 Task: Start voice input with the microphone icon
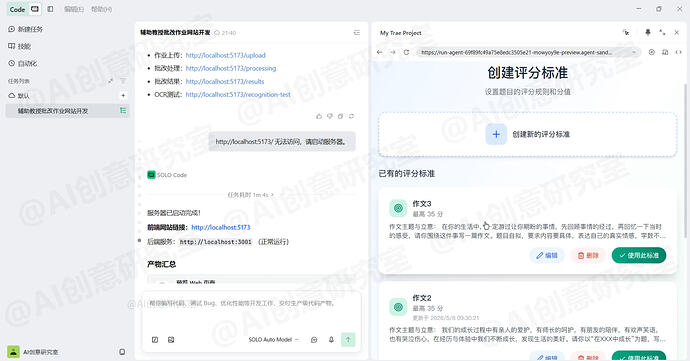point(331,340)
